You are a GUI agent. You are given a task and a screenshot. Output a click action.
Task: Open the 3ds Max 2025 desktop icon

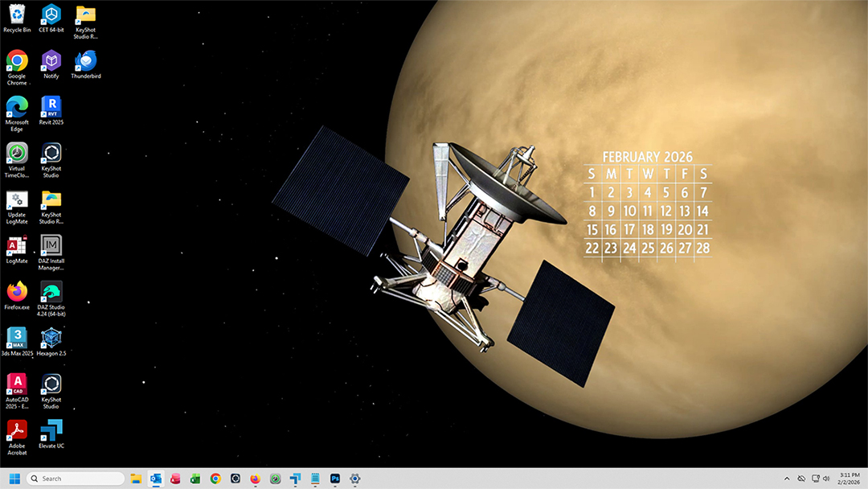[x=17, y=338]
